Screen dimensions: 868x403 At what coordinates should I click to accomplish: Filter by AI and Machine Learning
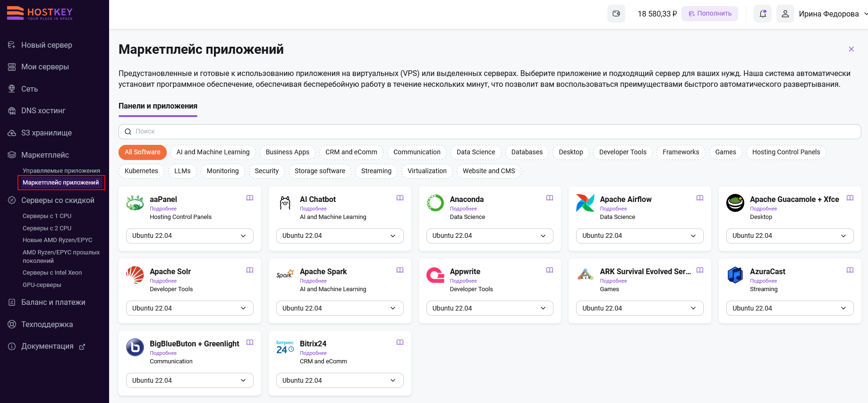[213, 152]
